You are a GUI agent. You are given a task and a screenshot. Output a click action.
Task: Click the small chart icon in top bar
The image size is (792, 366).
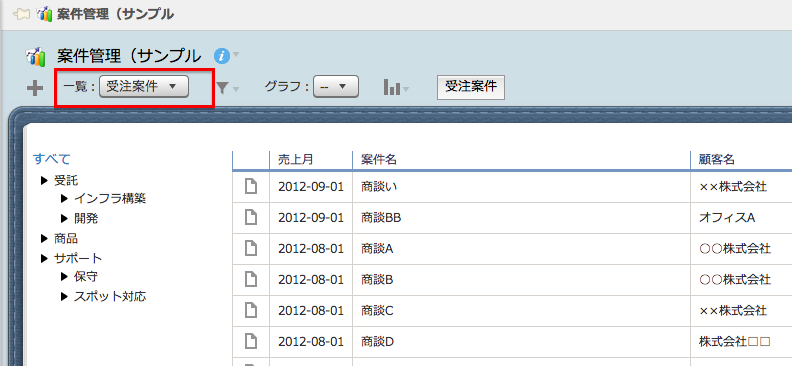click(45, 14)
